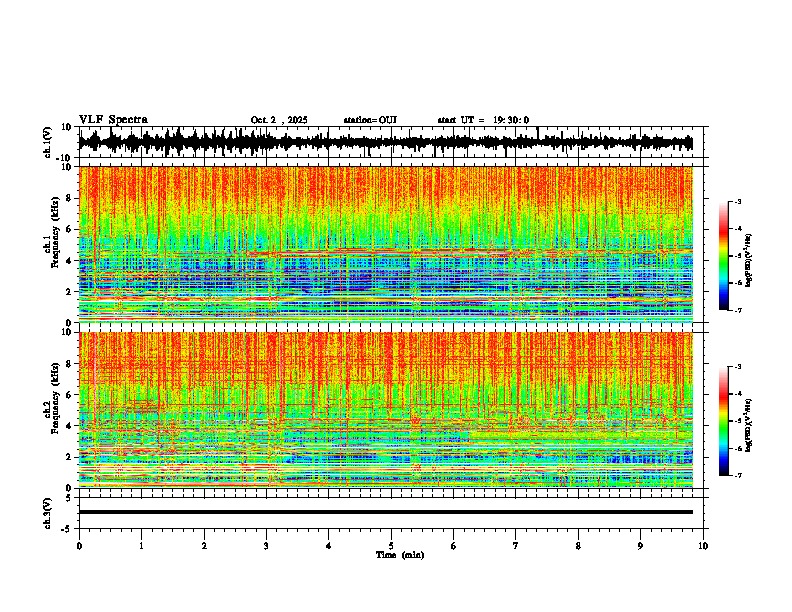Click the color scale bar beside ch.1 spectrogram
This screenshot has width=792, height=612.
click(x=723, y=256)
